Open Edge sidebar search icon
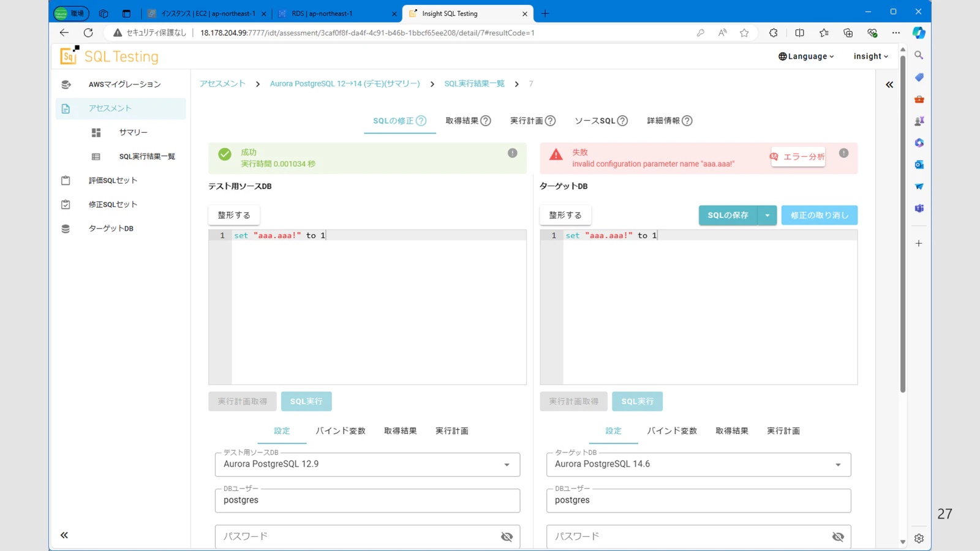 [919, 55]
